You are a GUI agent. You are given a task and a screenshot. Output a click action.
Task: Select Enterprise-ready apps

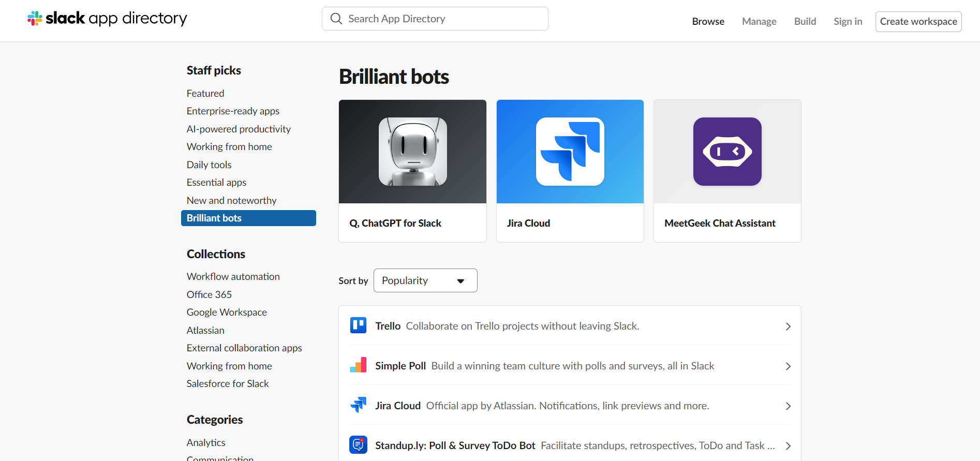pyautogui.click(x=233, y=111)
